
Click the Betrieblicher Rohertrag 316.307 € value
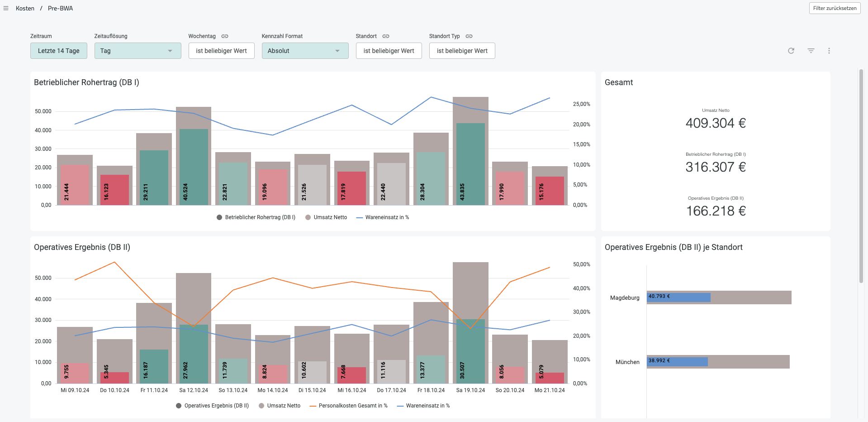tap(716, 167)
